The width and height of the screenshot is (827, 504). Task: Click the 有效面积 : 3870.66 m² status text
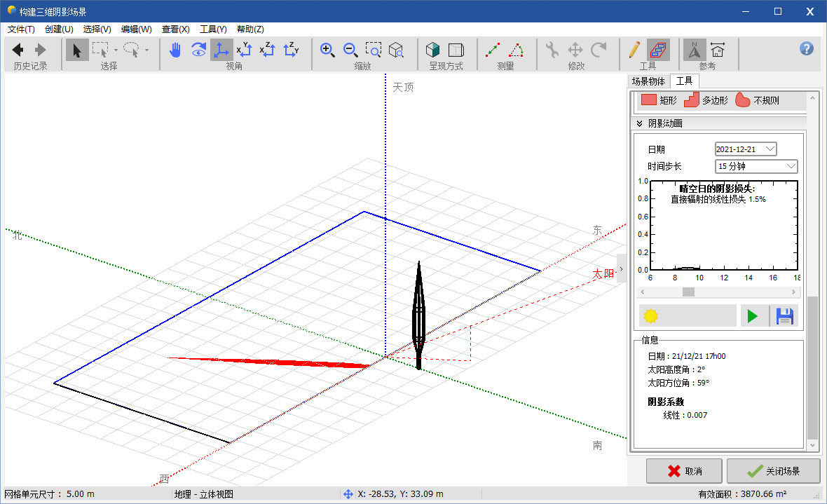742,494
